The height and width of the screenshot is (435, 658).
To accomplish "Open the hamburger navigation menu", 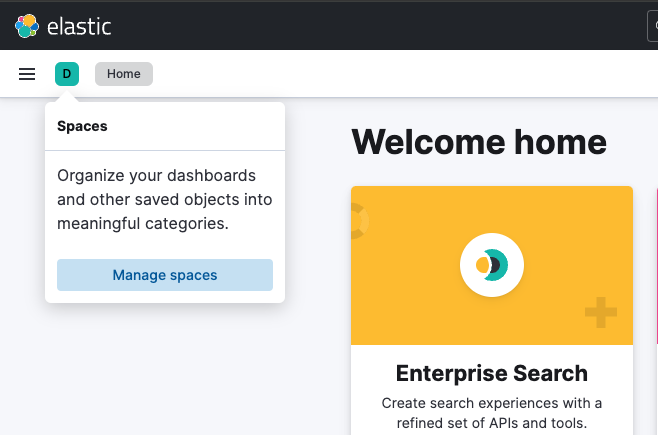I will (27, 74).
